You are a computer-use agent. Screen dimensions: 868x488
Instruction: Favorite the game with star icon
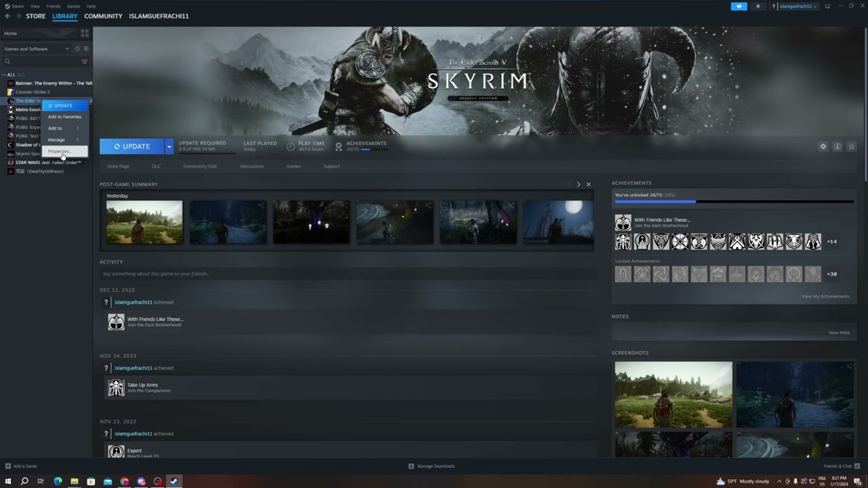pyautogui.click(x=852, y=146)
